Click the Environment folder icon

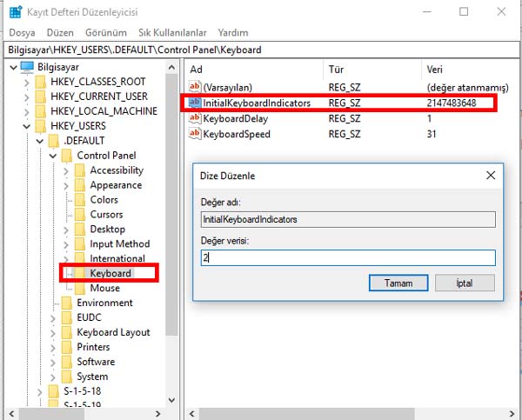[67, 303]
